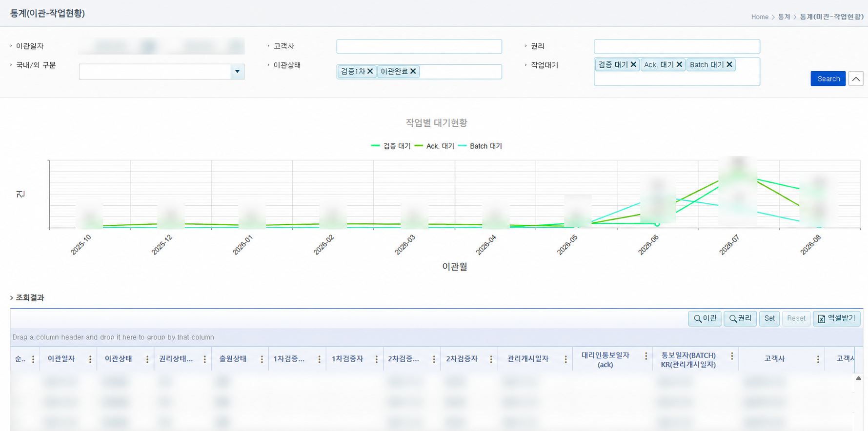Viewport: 868px width, 431px height.
Task: Click the 조회결과 section heading
Action: (30, 297)
